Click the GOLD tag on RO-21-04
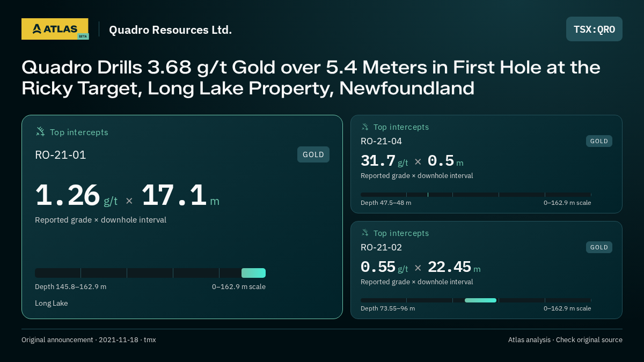 coord(599,141)
